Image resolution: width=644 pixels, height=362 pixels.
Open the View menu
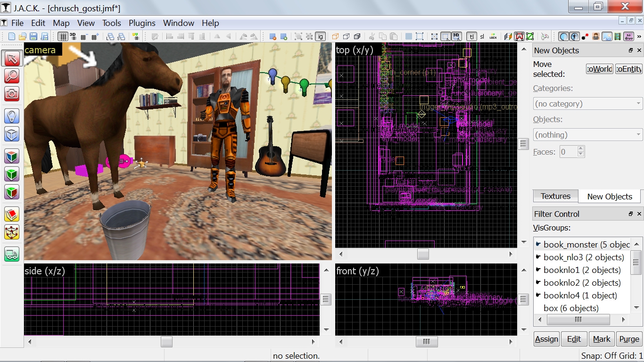point(86,23)
